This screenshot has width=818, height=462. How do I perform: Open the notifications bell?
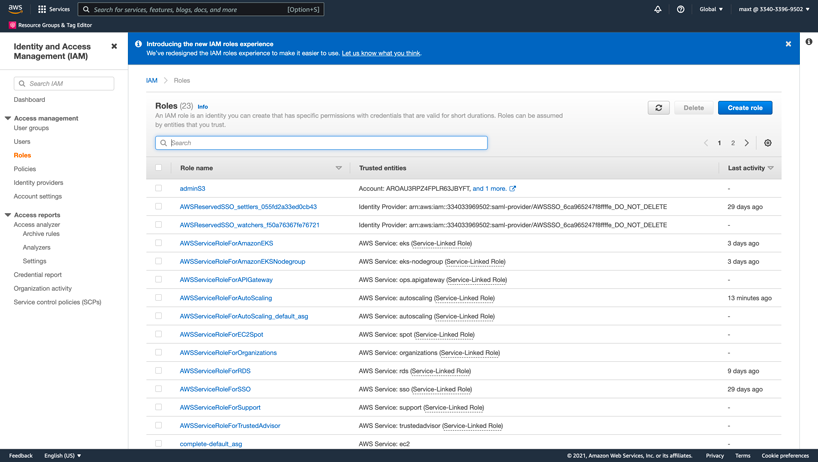coord(658,9)
